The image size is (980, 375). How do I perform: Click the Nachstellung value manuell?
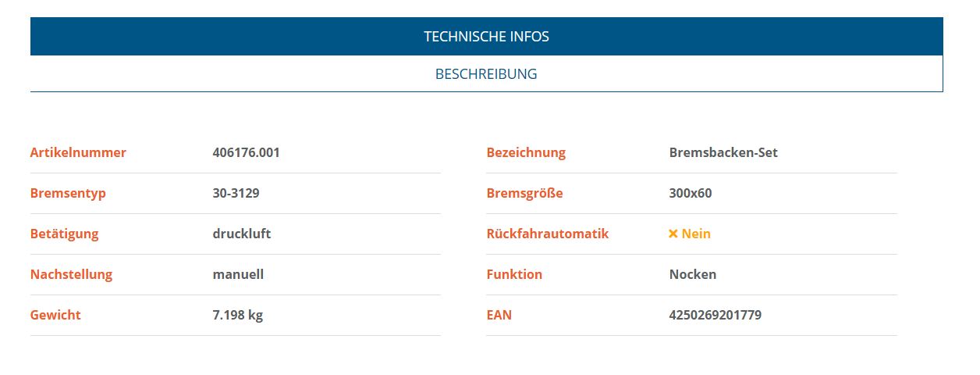(238, 274)
